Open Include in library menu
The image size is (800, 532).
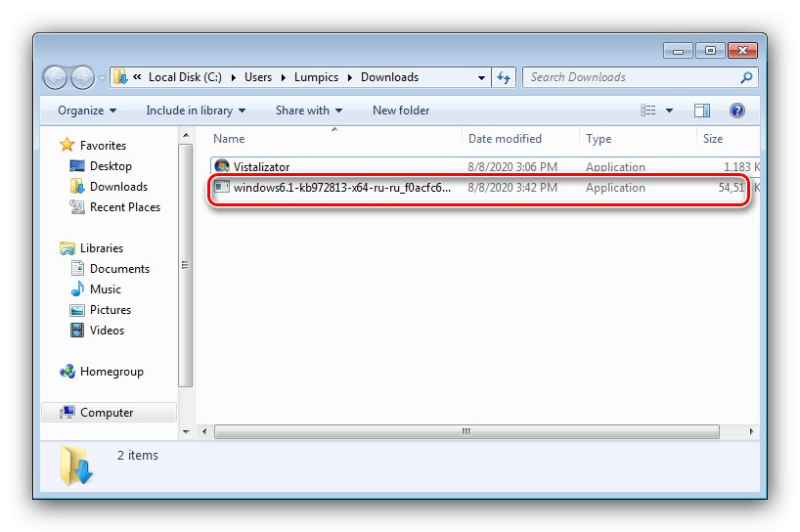tap(196, 111)
